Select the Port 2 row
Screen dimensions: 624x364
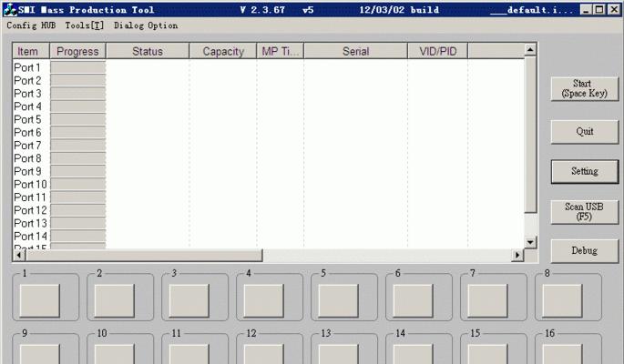pyautogui.click(x=269, y=81)
